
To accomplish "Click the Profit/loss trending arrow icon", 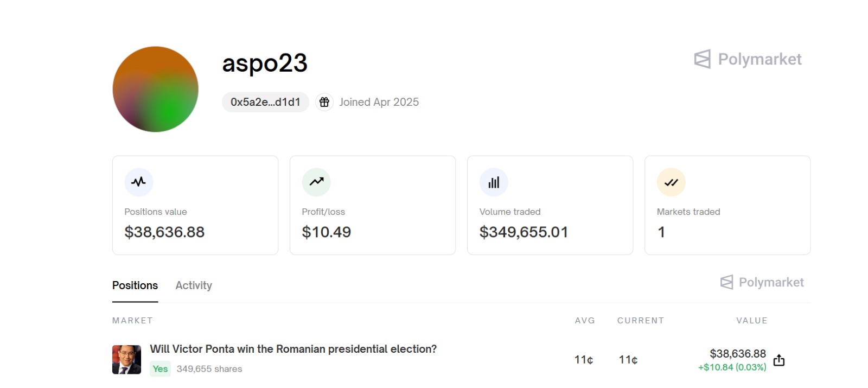I will [x=316, y=182].
